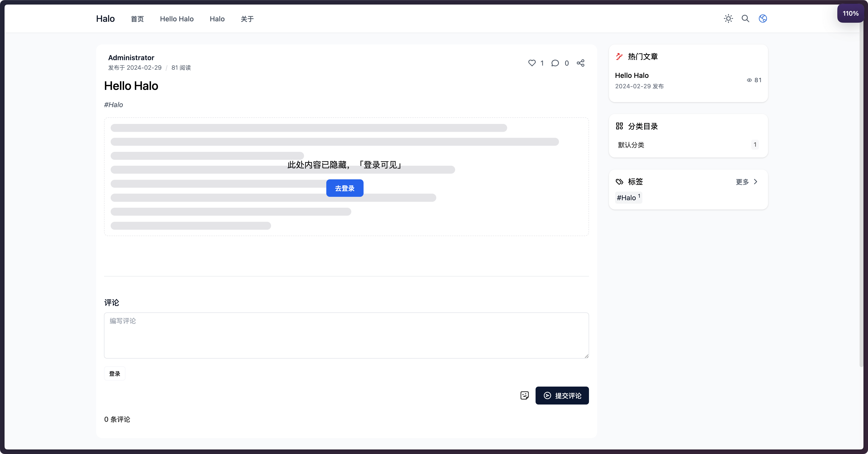Click the 评论 section heading
This screenshot has height=454, width=868.
112,303
